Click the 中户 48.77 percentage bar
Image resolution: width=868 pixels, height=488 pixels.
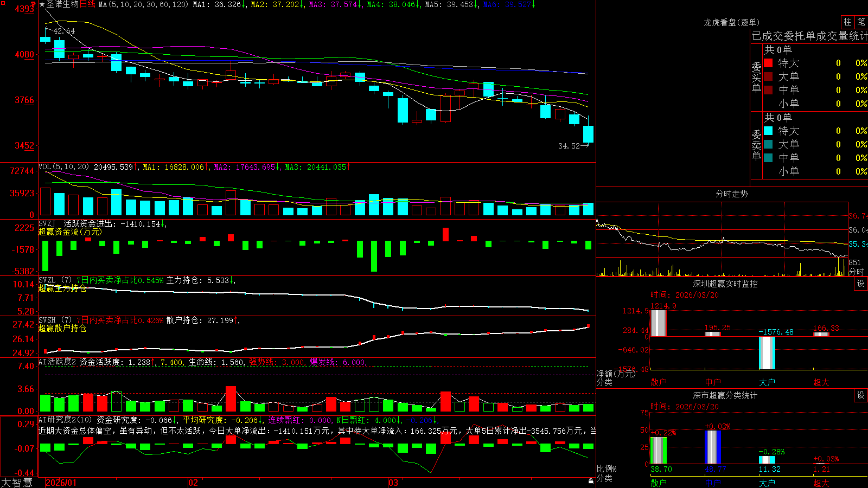click(713, 447)
